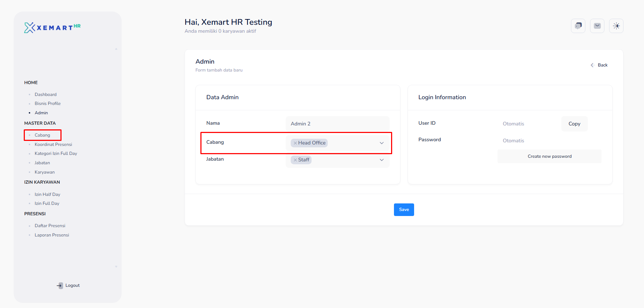This screenshot has width=644, height=308.
Task: Expand the Jabatan dropdown arrow
Action: click(381, 160)
